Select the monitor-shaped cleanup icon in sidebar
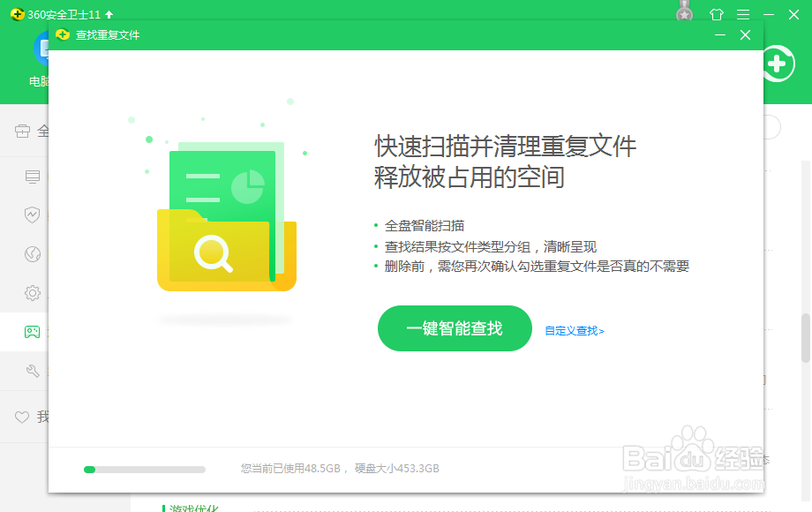Viewport: 812px width, 512px height. [32, 176]
